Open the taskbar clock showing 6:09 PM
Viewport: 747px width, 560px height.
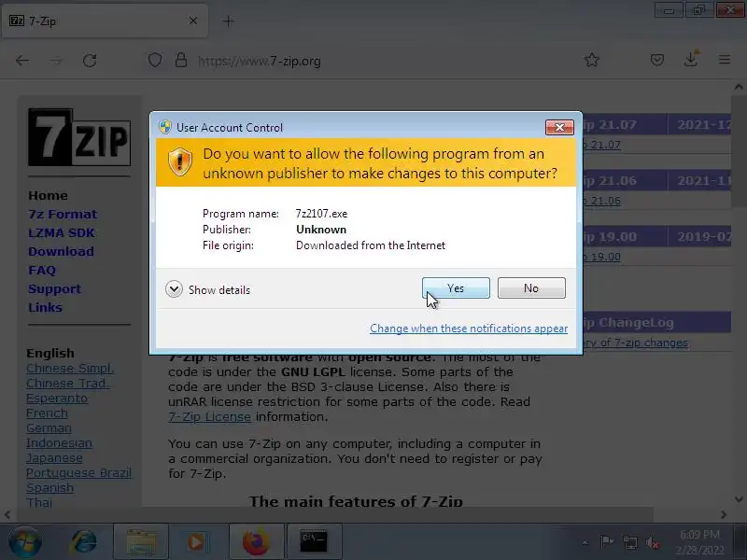(699, 542)
